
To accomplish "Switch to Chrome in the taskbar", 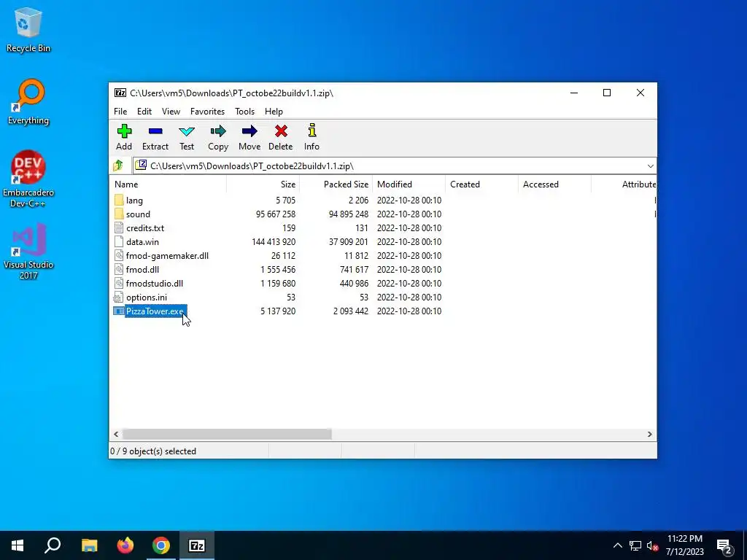I will coord(161,545).
